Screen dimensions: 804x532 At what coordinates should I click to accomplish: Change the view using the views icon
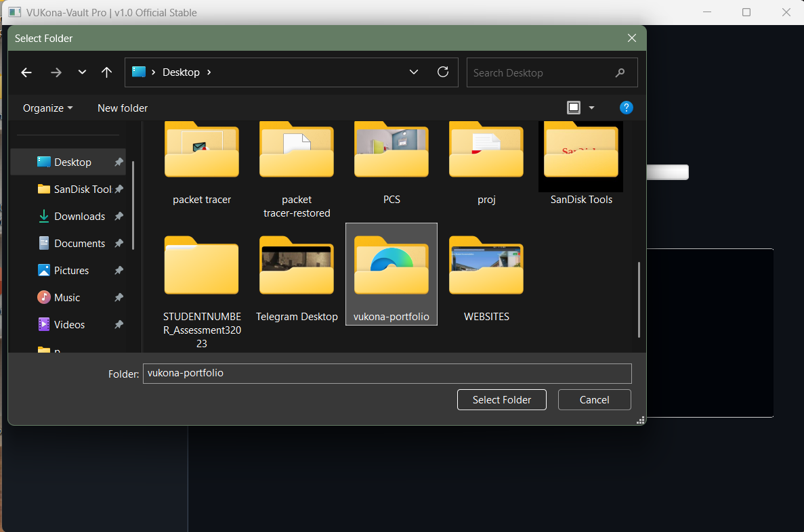[573, 107]
